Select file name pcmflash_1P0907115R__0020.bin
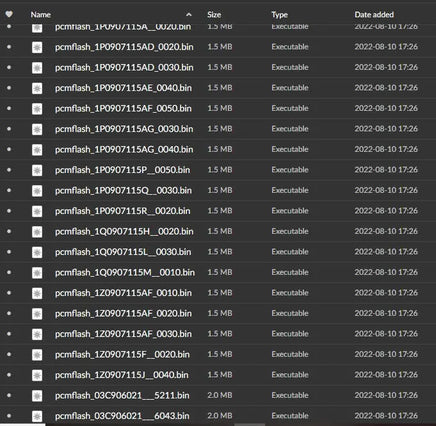Screen dimensions: 436x426 click(123, 211)
